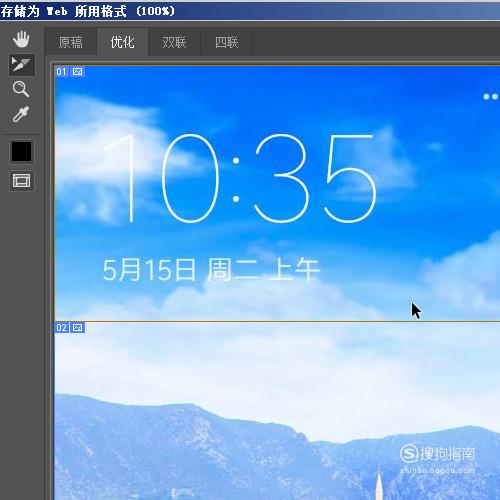Viewport: 500px width, 500px height.
Task: Click the slice 01 number badge
Action: [x=62, y=72]
